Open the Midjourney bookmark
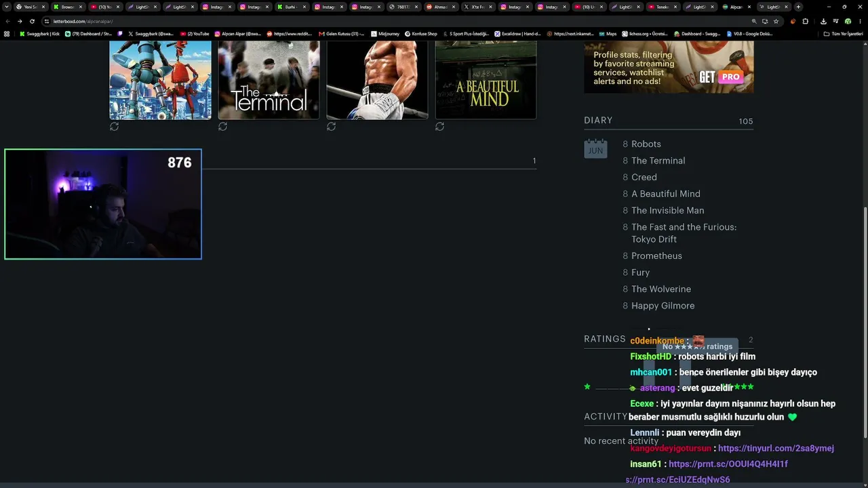 (384, 33)
